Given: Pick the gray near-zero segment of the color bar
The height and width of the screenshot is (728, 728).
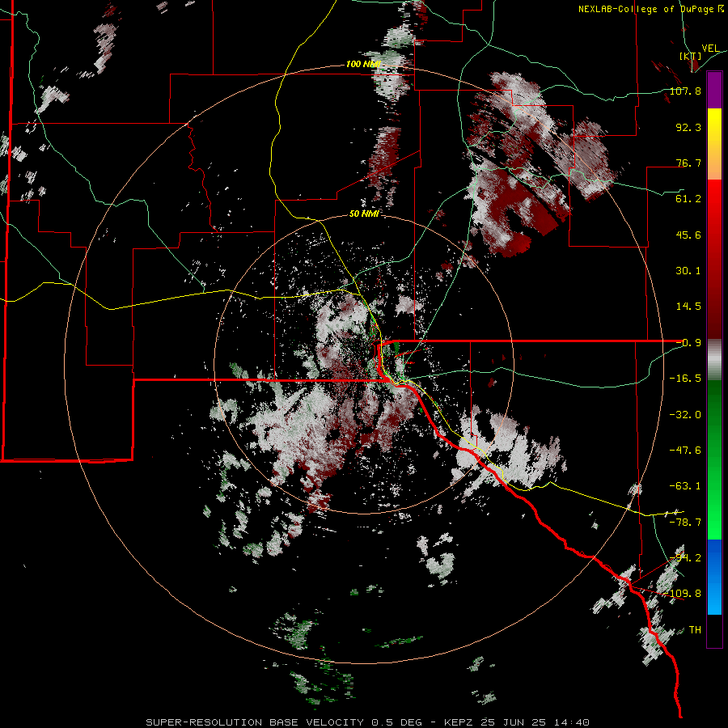Looking at the screenshot, I should (714, 360).
